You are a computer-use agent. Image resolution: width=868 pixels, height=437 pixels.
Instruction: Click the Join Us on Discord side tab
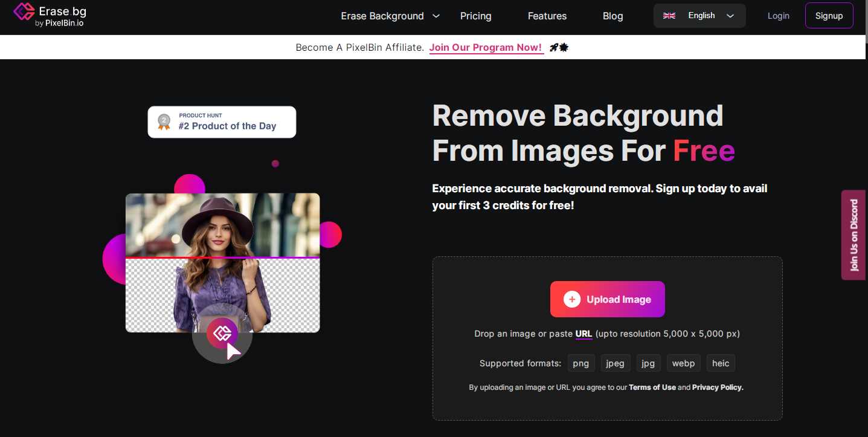pos(853,235)
